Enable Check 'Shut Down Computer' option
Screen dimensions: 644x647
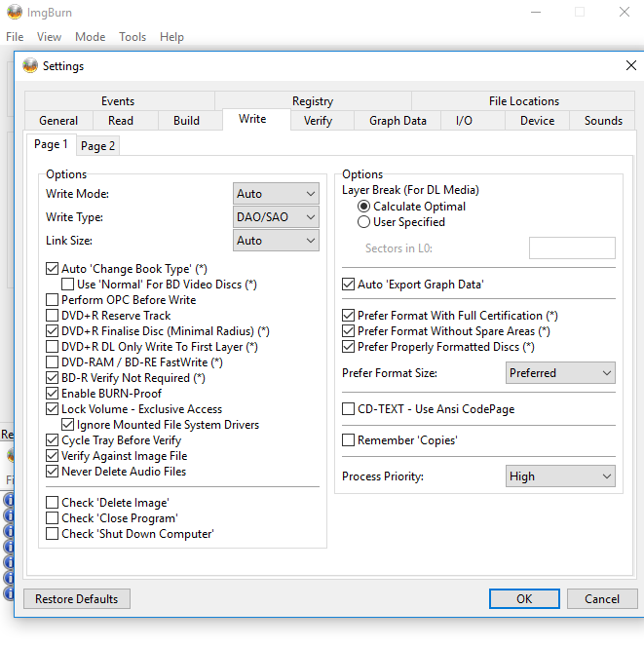tap(52, 534)
